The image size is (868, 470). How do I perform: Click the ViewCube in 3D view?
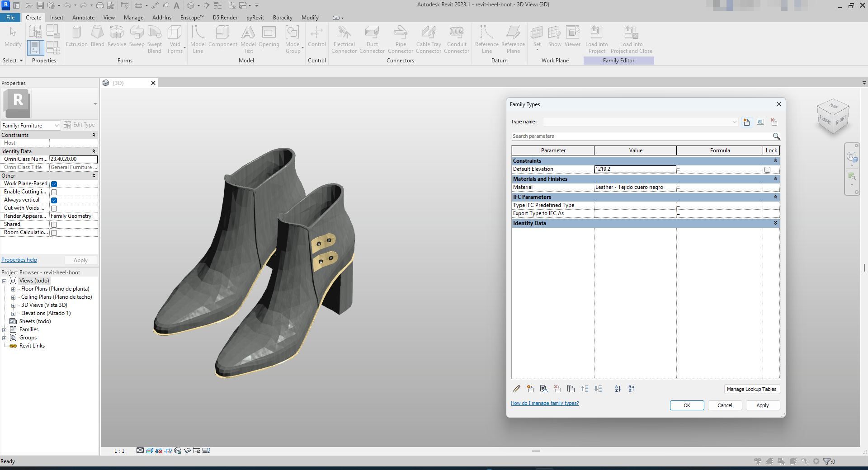[x=833, y=117]
